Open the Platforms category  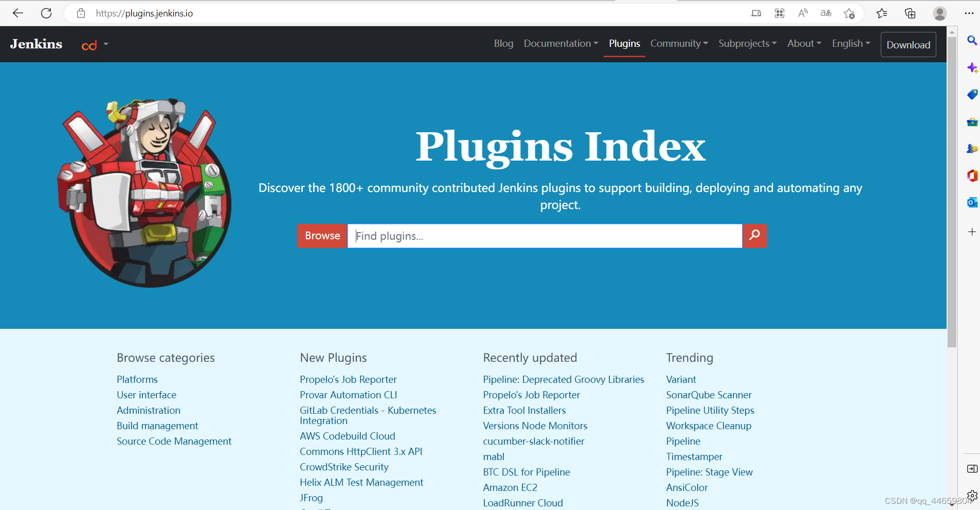click(x=137, y=379)
